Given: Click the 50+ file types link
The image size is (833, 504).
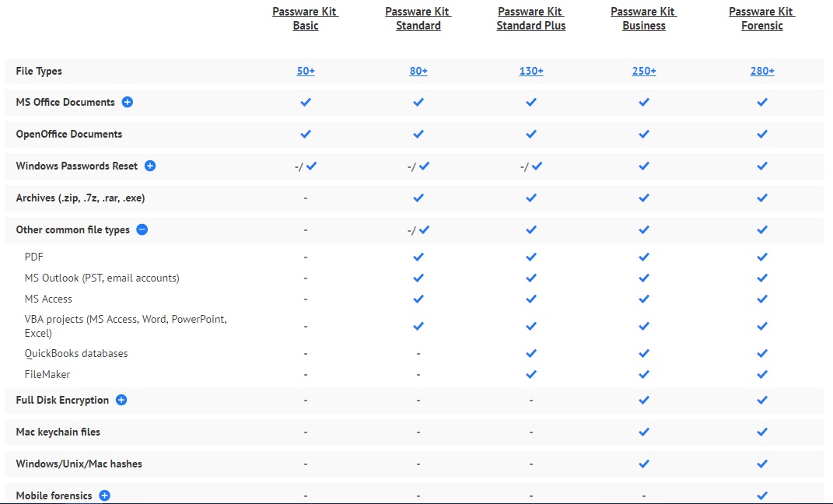Looking at the screenshot, I should pyautogui.click(x=306, y=71).
